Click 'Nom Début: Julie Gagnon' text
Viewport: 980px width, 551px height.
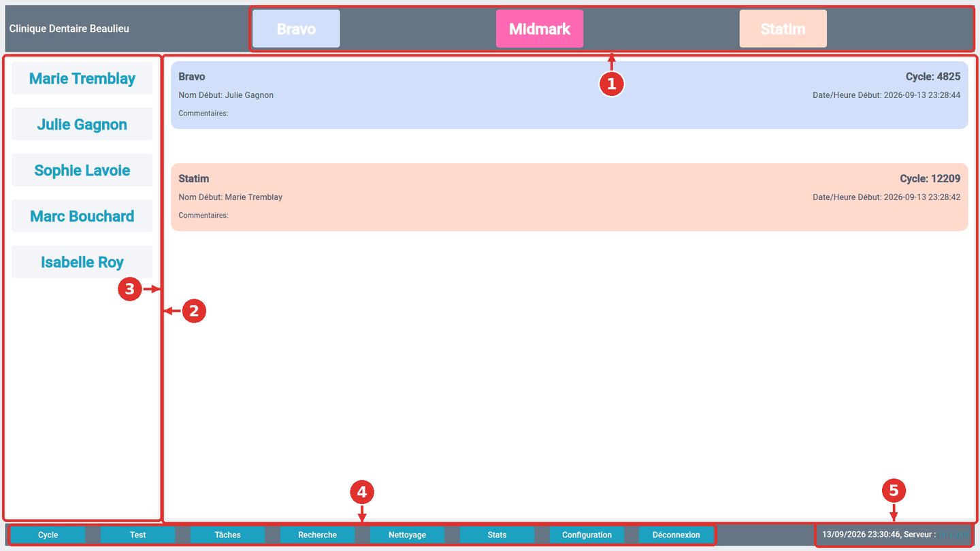click(x=226, y=95)
